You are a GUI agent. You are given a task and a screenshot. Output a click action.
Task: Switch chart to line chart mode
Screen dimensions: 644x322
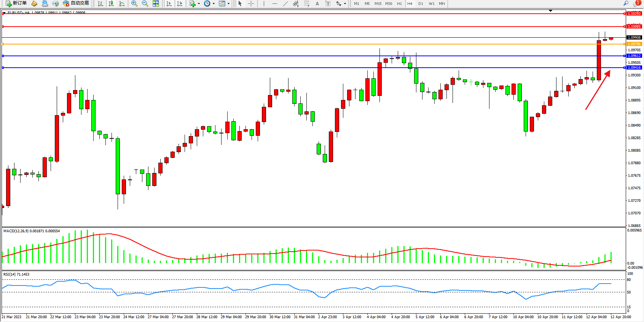click(x=122, y=3)
